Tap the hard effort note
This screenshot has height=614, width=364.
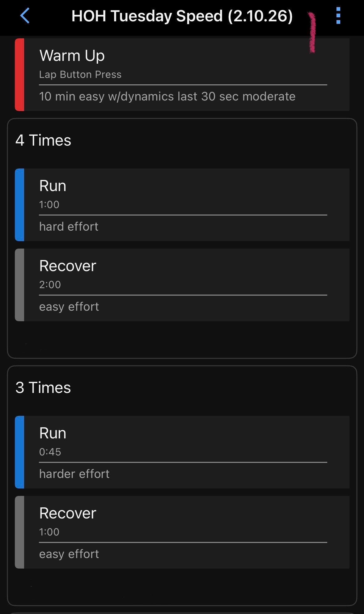pos(69,227)
